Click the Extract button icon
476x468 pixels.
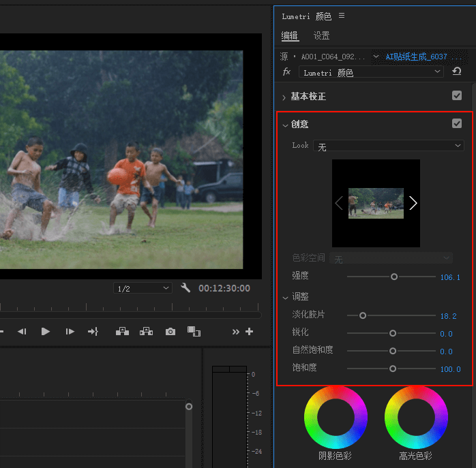[x=146, y=332]
